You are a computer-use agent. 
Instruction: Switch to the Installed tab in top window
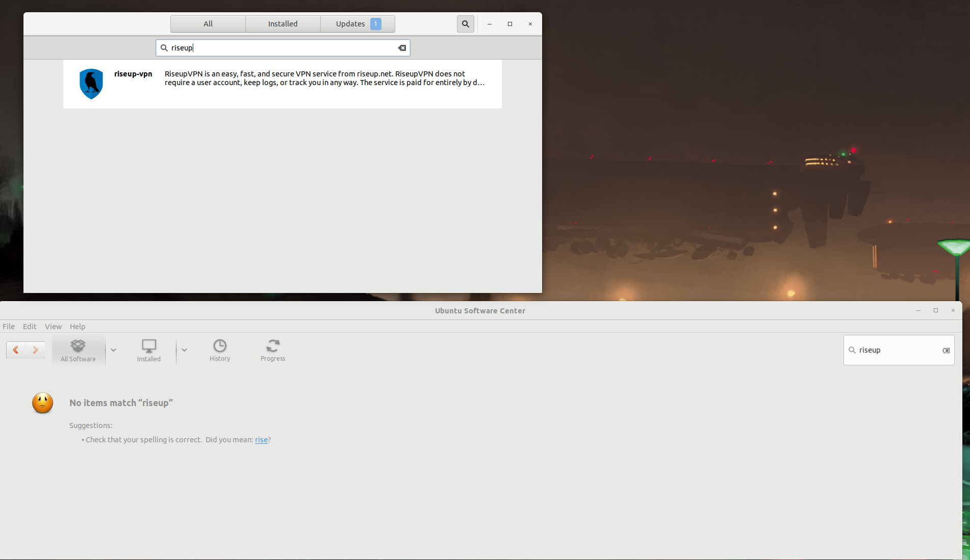[x=283, y=24]
